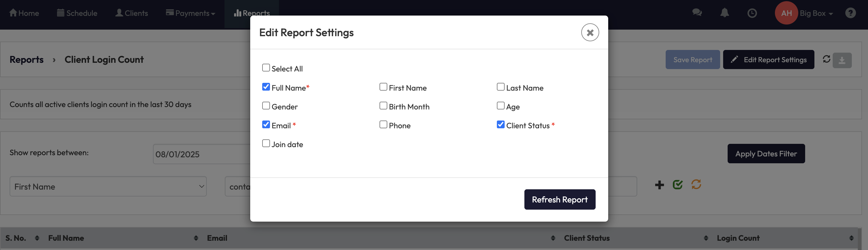Click the Refresh Report button
Image resolution: width=868 pixels, height=250 pixels.
(559, 199)
